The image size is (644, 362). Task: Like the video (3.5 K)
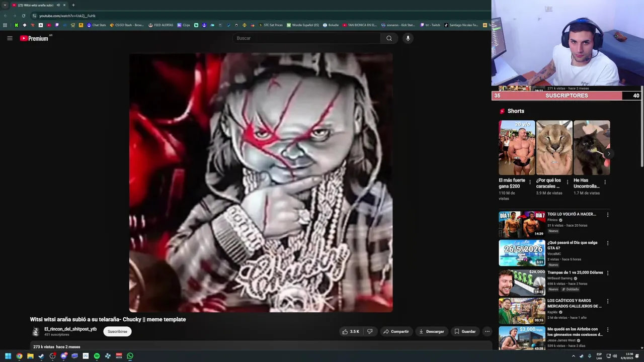coord(351,331)
